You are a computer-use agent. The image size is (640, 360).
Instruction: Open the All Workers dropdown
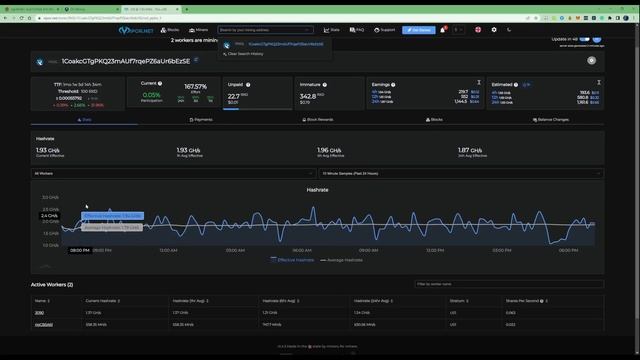pyautogui.click(x=173, y=173)
